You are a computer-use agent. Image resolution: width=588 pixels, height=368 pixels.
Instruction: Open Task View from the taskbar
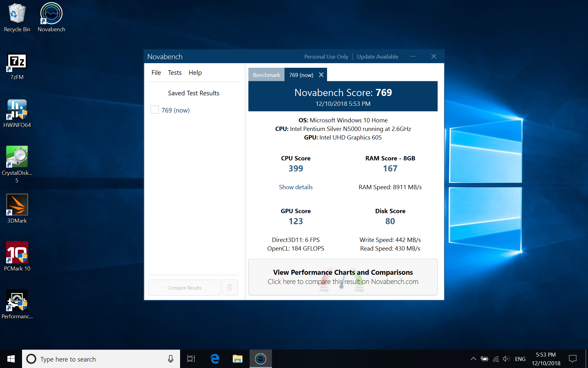click(x=191, y=359)
